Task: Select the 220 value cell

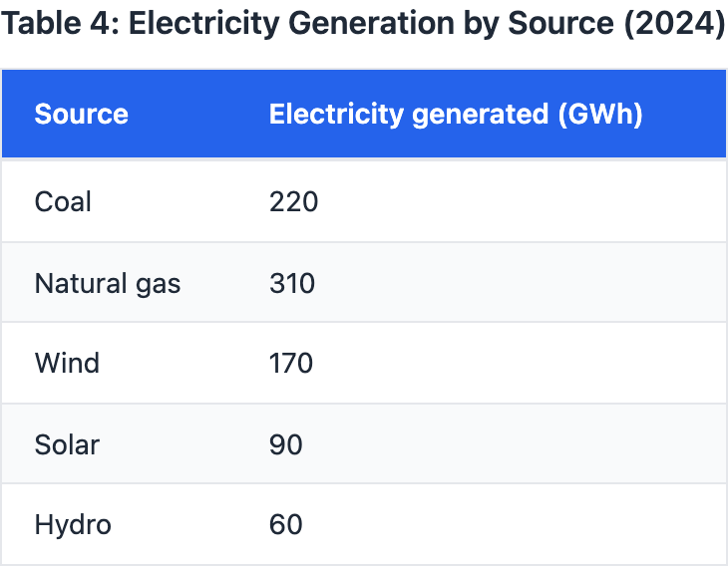Action: 293,202
